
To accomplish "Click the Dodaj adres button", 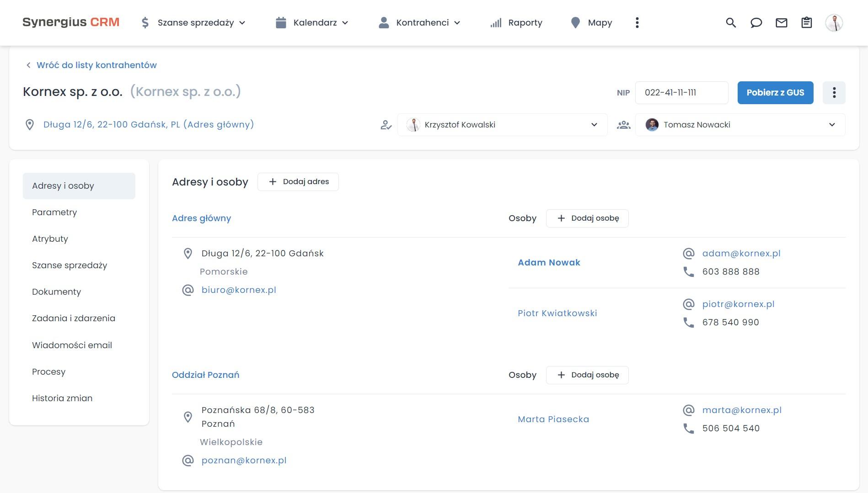I will 298,182.
